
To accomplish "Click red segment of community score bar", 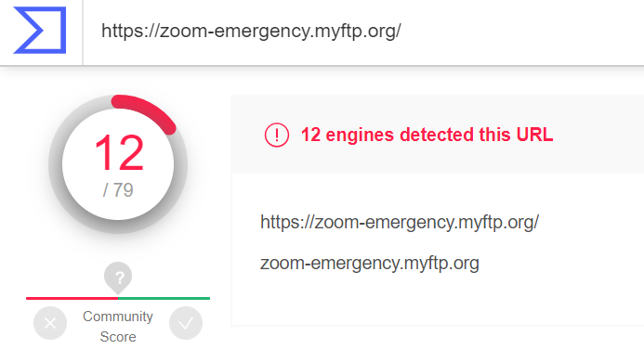I will click(72, 298).
